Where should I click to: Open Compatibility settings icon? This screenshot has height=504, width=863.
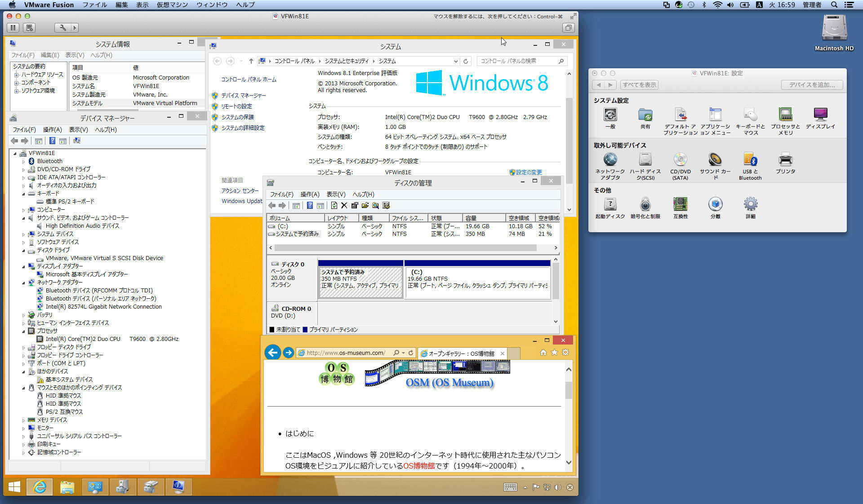click(x=680, y=204)
